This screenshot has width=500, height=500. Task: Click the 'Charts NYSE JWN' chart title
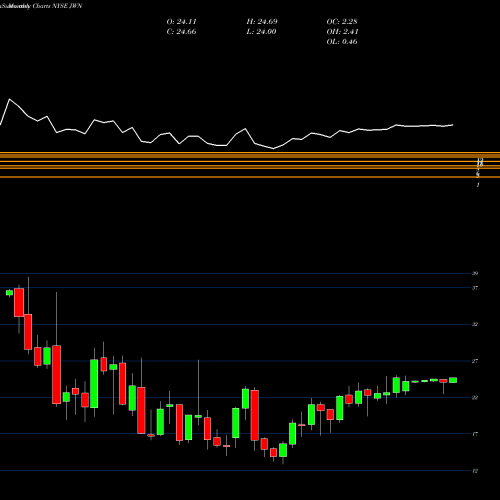pos(57,6)
